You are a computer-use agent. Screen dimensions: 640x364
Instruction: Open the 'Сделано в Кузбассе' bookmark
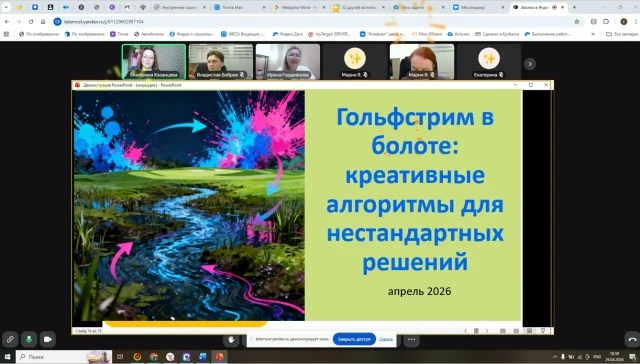coord(497,34)
